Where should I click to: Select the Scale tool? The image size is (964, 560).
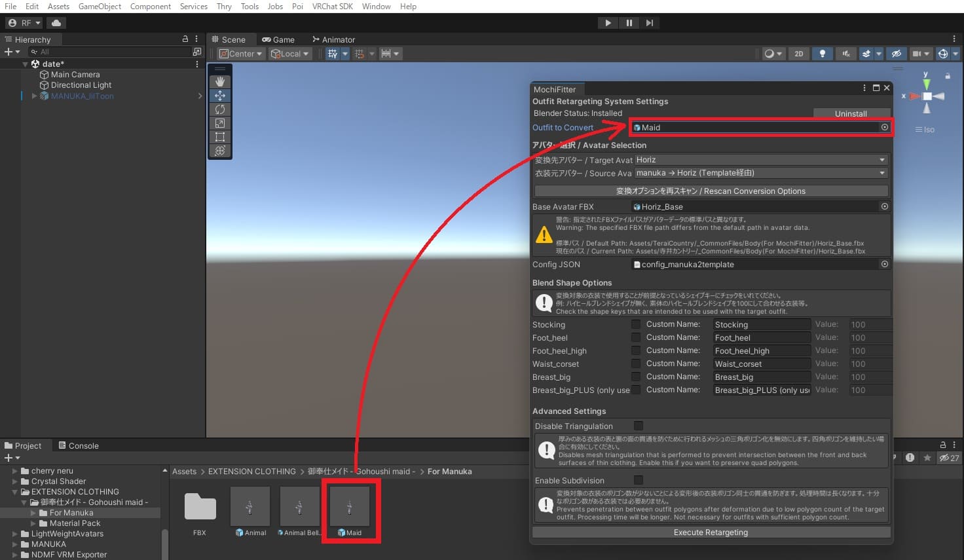click(x=220, y=123)
